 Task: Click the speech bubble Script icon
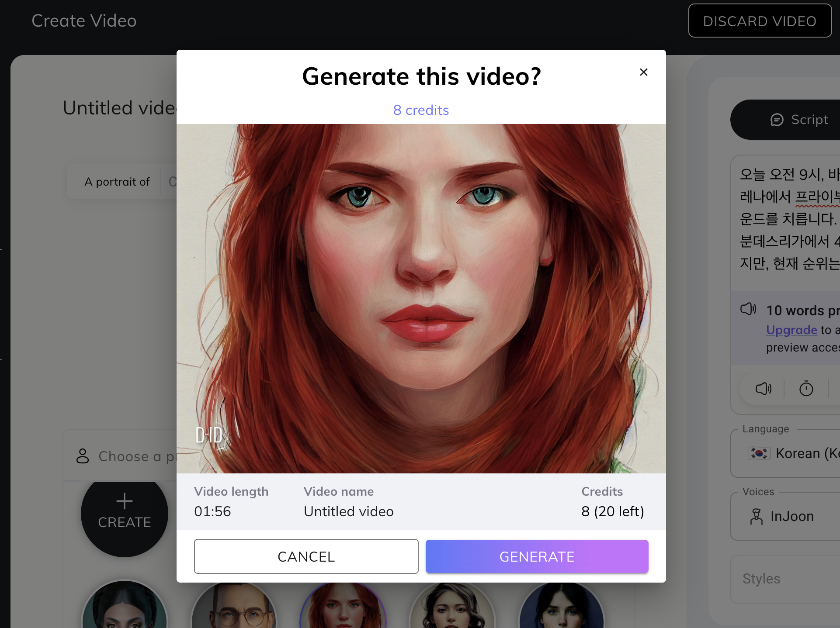click(x=777, y=120)
